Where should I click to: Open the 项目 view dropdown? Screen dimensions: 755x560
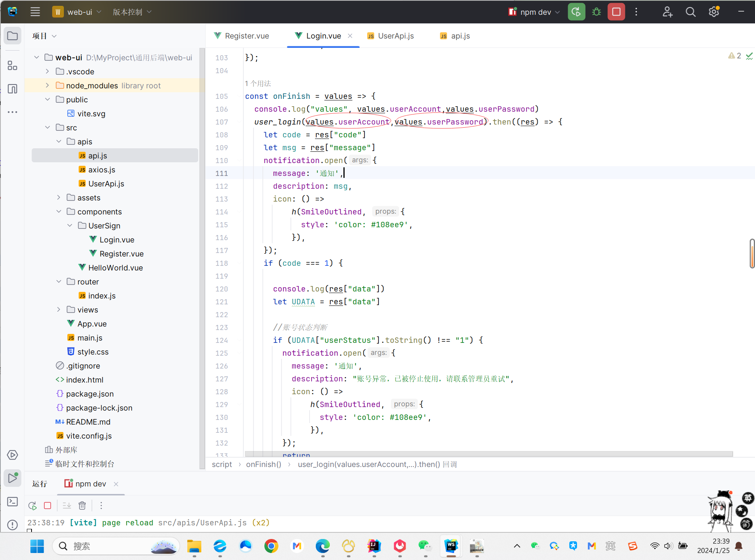click(44, 36)
